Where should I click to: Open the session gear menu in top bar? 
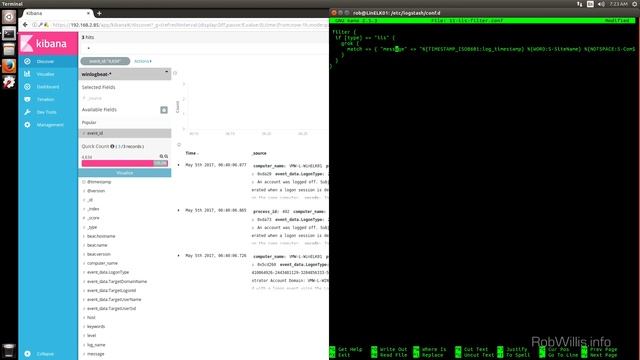pyautogui.click(x=635, y=4)
